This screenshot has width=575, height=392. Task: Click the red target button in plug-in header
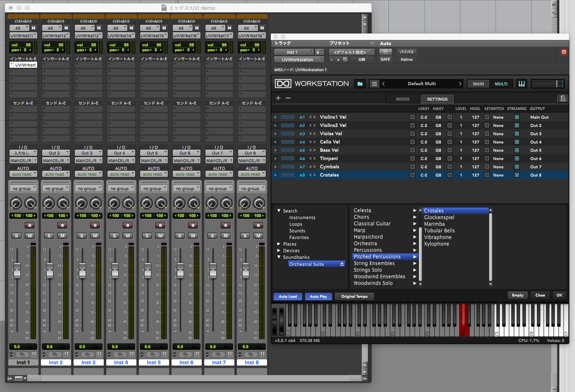564,52
